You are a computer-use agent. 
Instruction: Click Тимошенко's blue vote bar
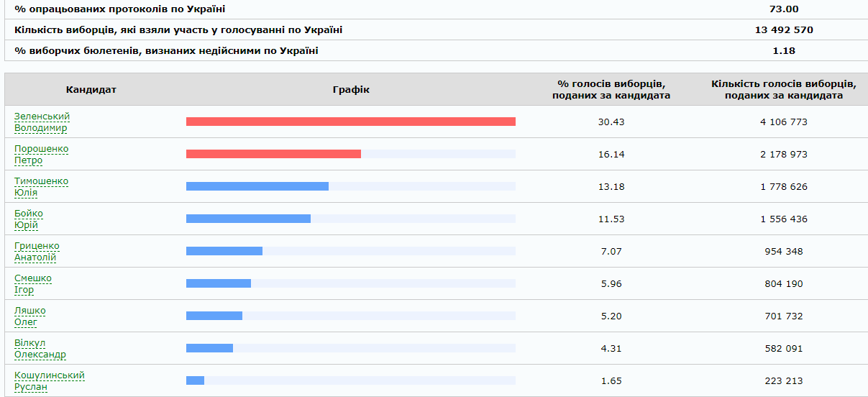[257, 186]
